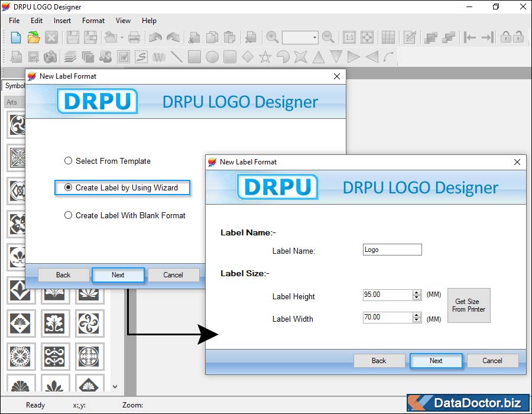Click the Redo arrow icon
532x414 pixels.
(173, 37)
